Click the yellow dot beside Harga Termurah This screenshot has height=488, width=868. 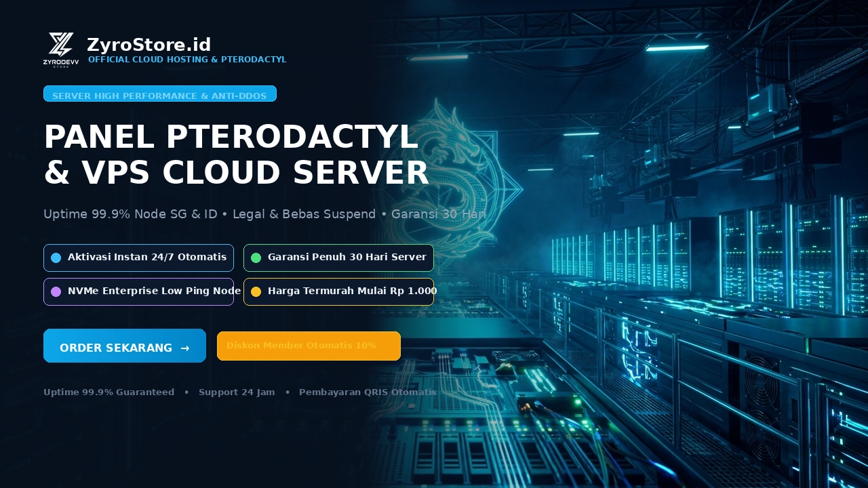(256, 291)
